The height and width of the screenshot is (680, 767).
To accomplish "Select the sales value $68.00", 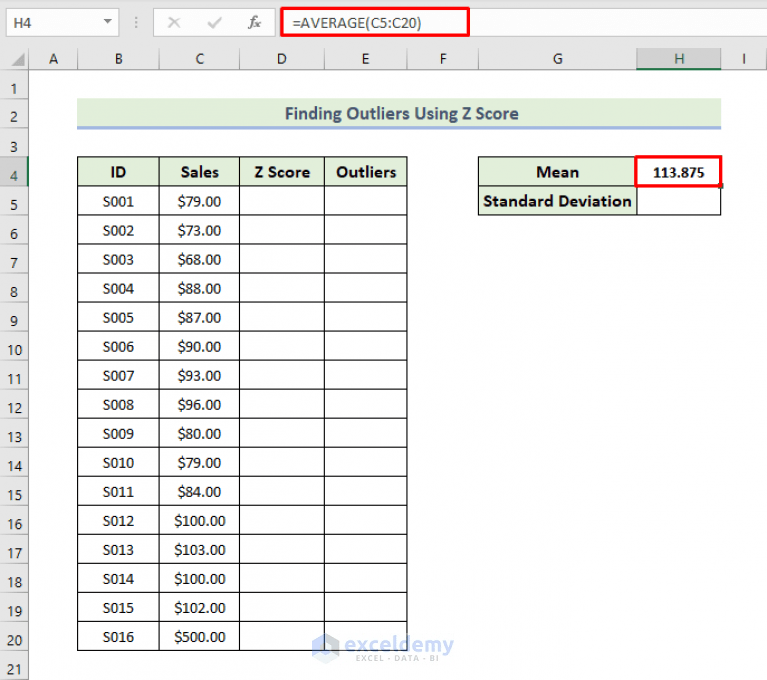I will (200, 259).
